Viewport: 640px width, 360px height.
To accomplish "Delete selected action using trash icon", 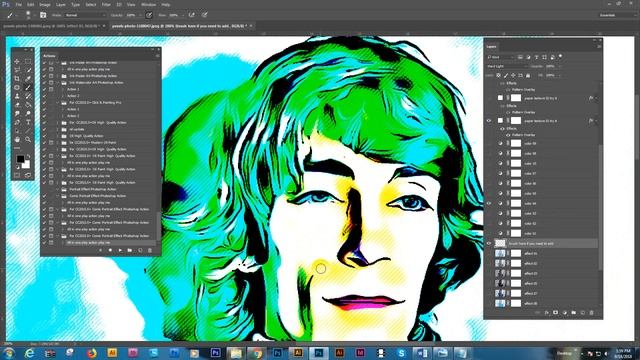I will (x=150, y=250).
